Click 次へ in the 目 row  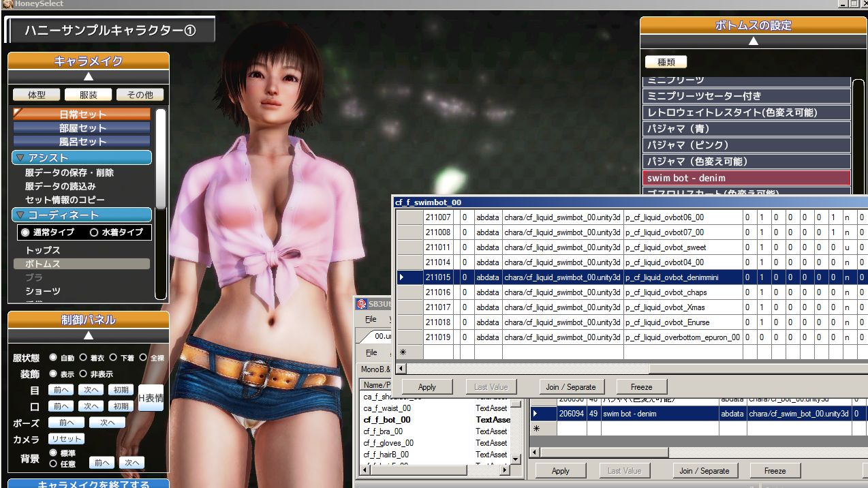tap(91, 390)
